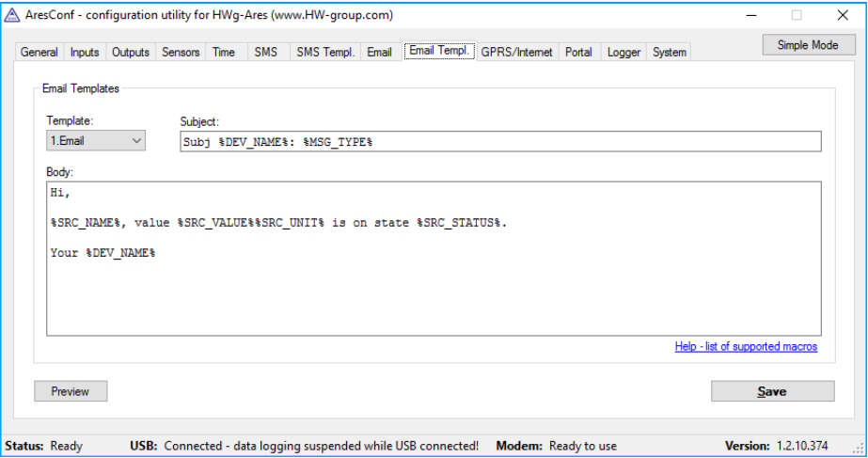The width and height of the screenshot is (868, 458).
Task: Click the AresConf app icon in title bar
Action: [x=12, y=15]
